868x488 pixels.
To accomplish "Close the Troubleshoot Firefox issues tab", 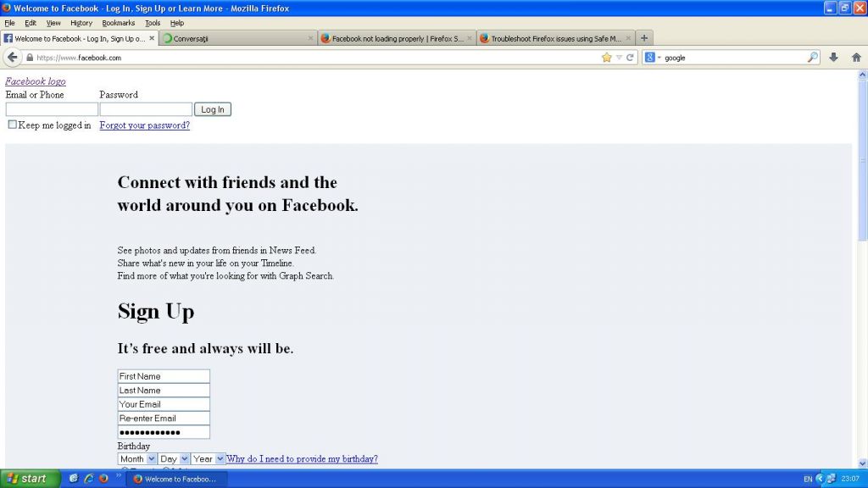I will [628, 38].
